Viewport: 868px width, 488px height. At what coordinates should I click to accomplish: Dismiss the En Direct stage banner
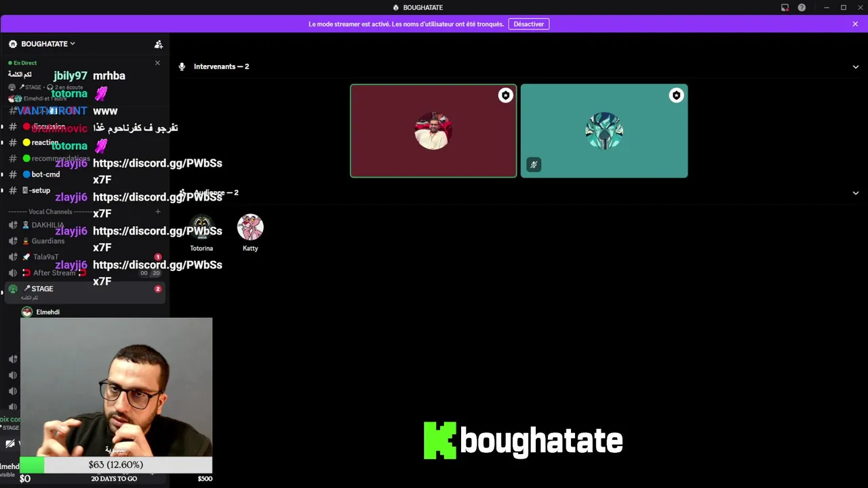[157, 63]
